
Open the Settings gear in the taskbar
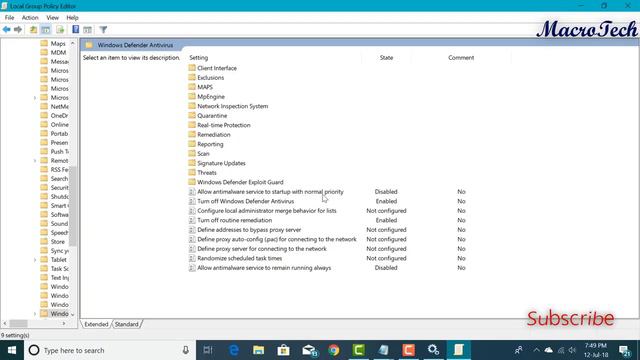tap(433, 350)
